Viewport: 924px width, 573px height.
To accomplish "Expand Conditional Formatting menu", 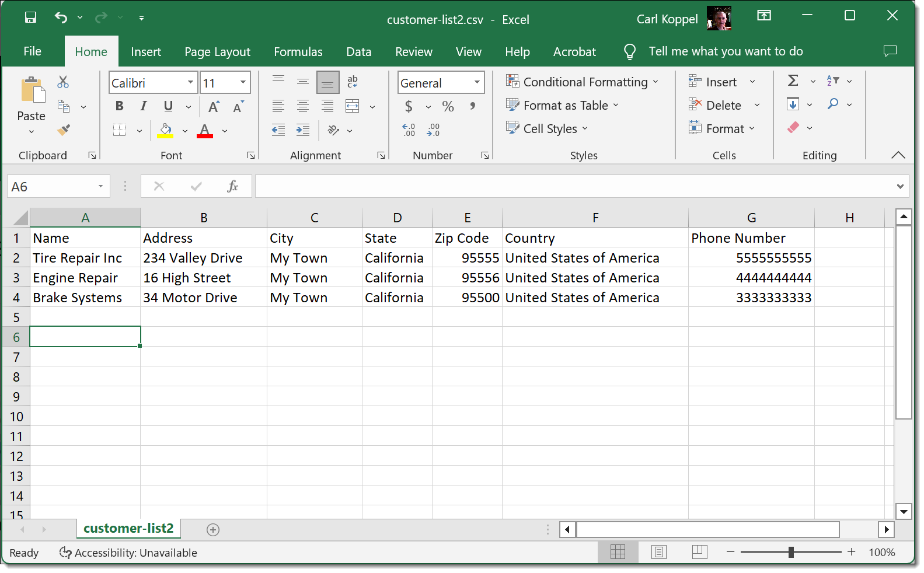I will pyautogui.click(x=582, y=82).
